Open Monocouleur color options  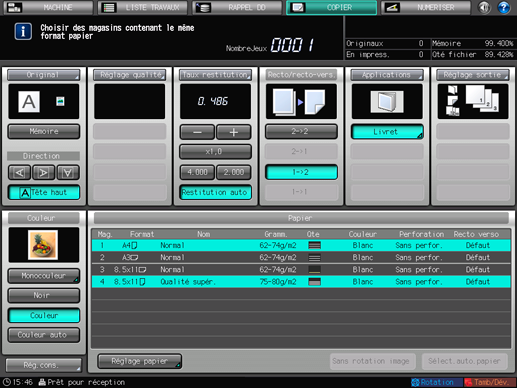coord(44,276)
